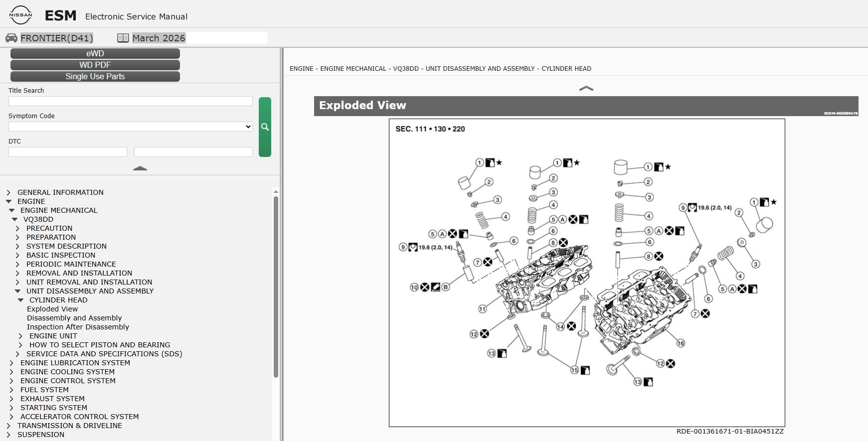Expand HOW TO SELECT PISTON AND BEARING
The width and height of the screenshot is (868, 441).
(20, 345)
